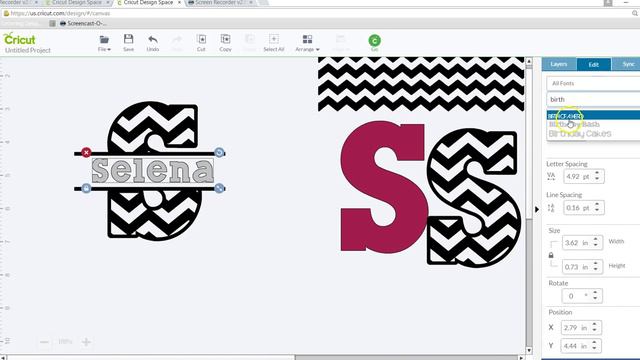Select the highlighted first font result
The height and width of the screenshot is (360, 640).
(x=593, y=116)
